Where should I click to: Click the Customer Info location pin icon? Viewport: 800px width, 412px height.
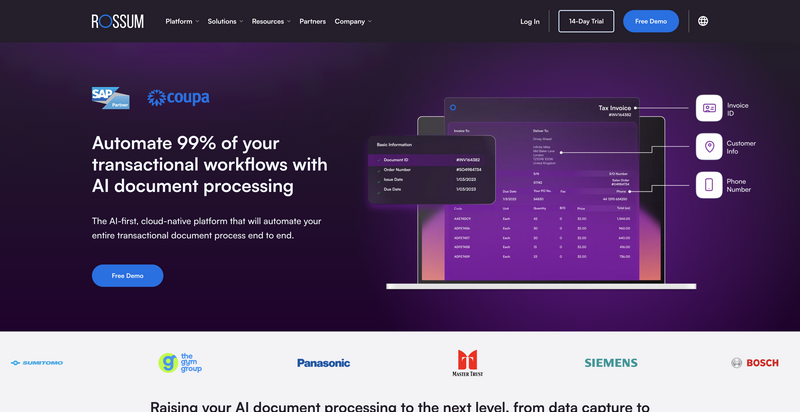point(709,147)
